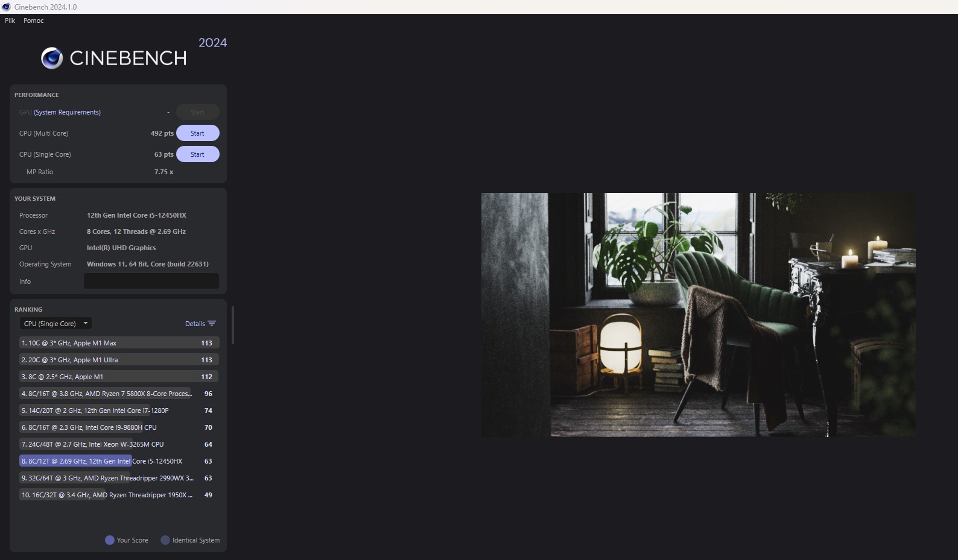Open the Plik menu
958x560 pixels.
pos(10,20)
